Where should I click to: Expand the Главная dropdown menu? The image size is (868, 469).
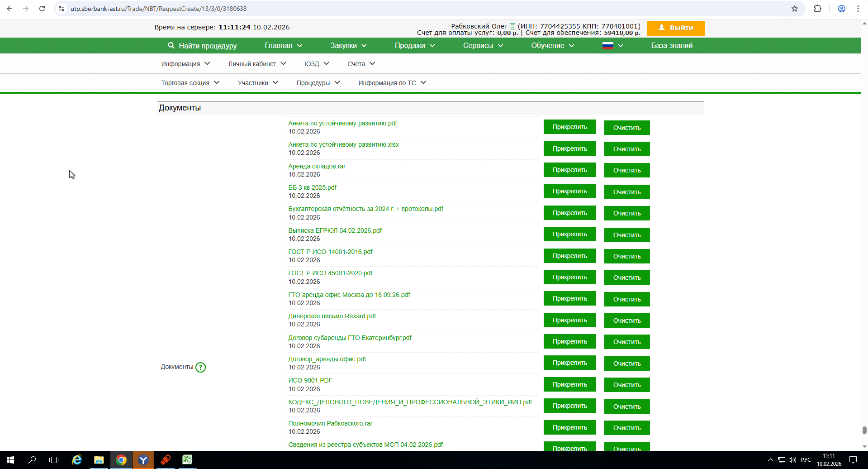click(284, 46)
